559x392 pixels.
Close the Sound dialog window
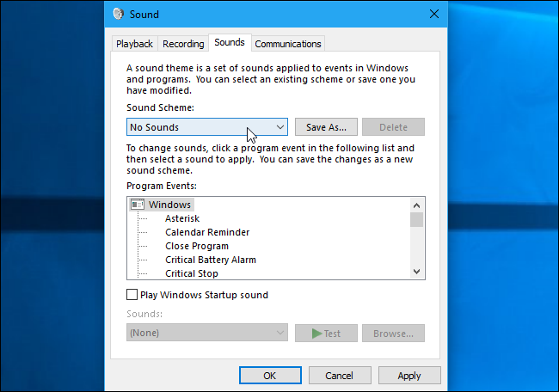tap(434, 14)
